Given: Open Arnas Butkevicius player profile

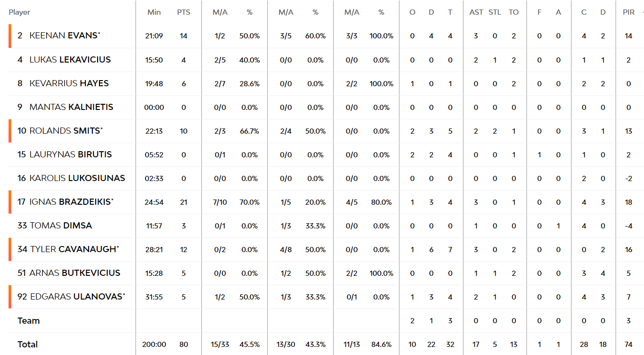Looking at the screenshot, I should pos(75,273).
